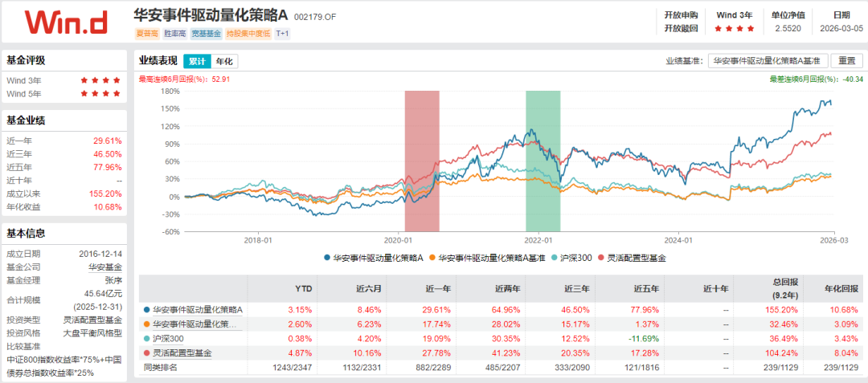Switch to the 累计 tab
This screenshot has width=868, height=383.
click(x=197, y=61)
